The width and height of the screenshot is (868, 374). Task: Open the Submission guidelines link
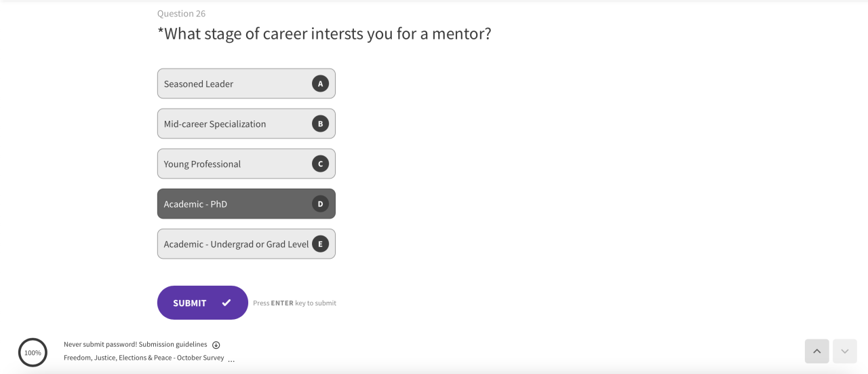click(174, 344)
